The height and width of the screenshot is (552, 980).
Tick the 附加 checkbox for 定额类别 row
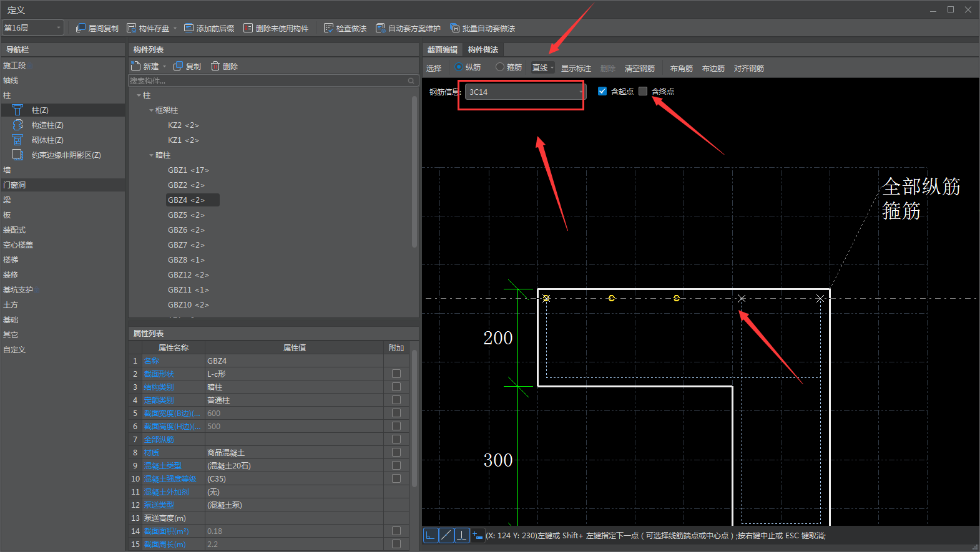click(396, 400)
